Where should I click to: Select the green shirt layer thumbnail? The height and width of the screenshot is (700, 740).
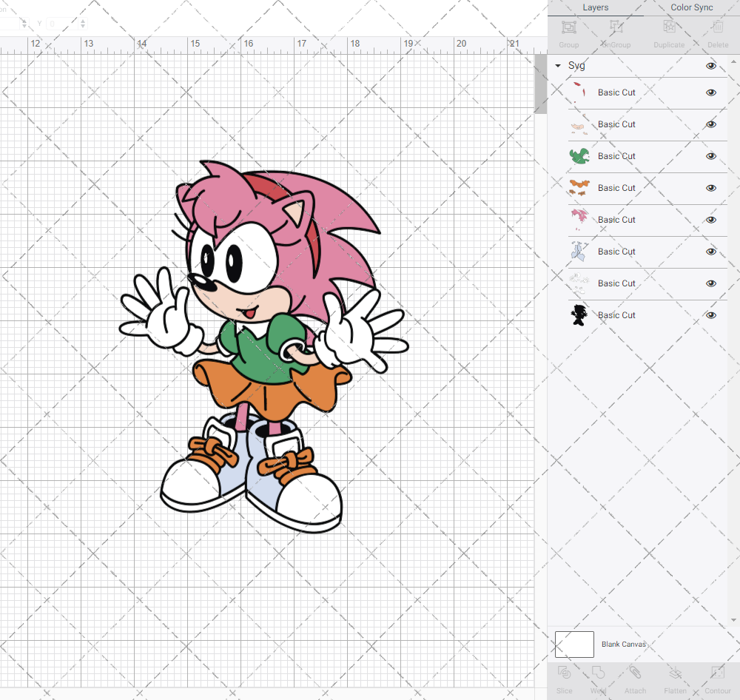pos(579,156)
